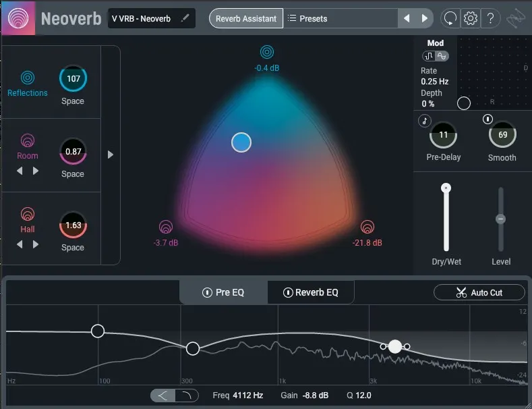
Task: Click the iZotope logo at top right
Action: pyautogui.click(x=515, y=19)
